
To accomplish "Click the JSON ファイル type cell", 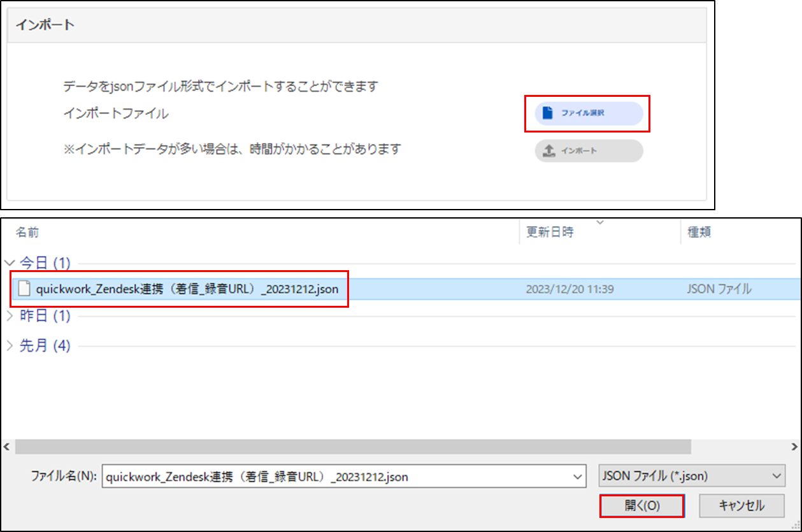I will [719, 289].
